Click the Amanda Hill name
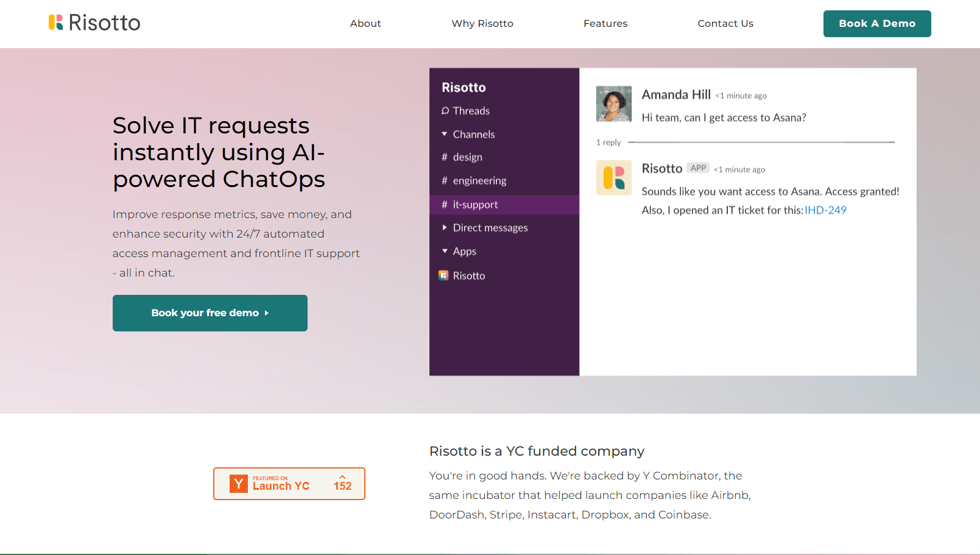The height and width of the screenshot is (555, 980). tap(676, 94)
